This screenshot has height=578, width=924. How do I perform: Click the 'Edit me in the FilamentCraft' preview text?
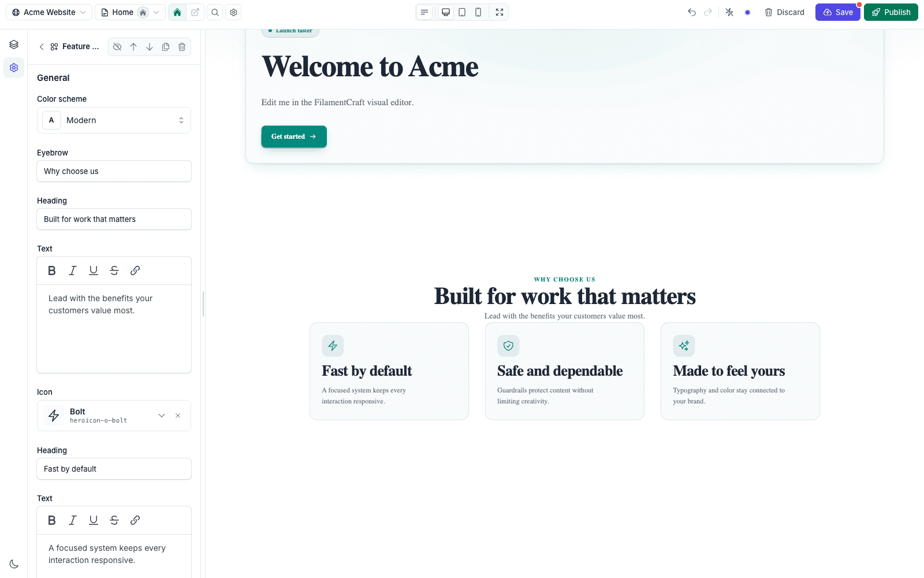click(x=337, y=102)
